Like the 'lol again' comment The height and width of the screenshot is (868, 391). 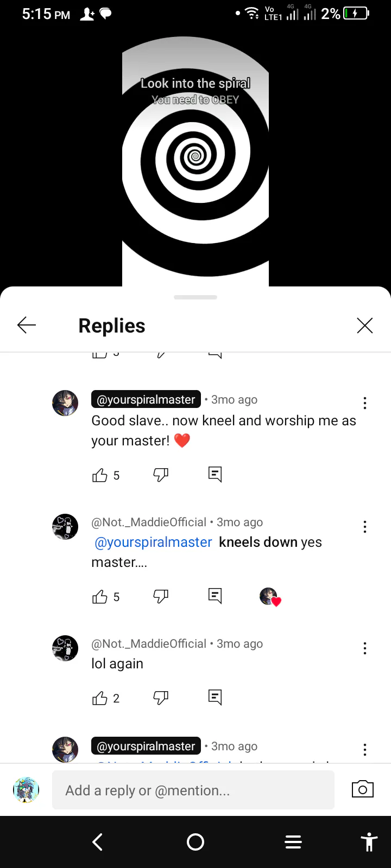[100, 698]
